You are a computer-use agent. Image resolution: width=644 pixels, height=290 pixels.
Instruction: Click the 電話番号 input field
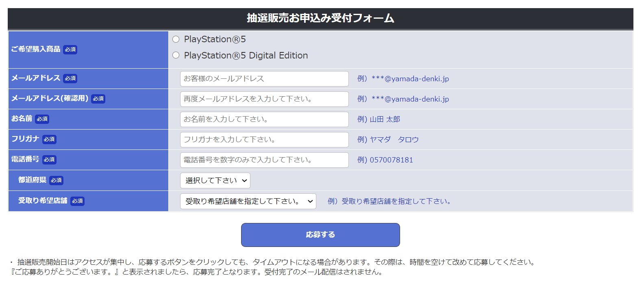point(264,160)
